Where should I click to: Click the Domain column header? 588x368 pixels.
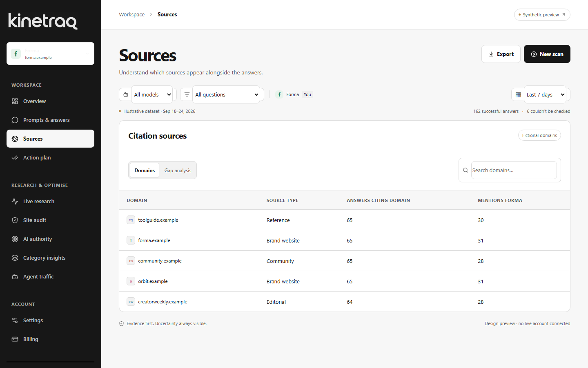(x=137, y=200)
